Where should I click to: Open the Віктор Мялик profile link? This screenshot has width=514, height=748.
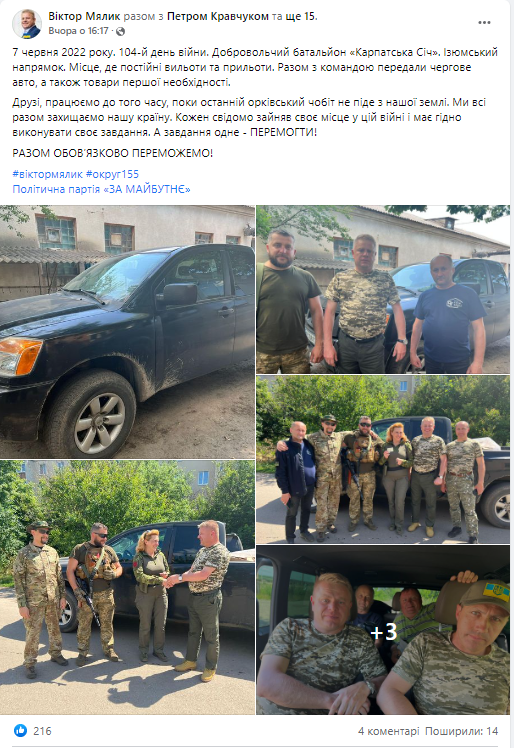coord(84,16)
